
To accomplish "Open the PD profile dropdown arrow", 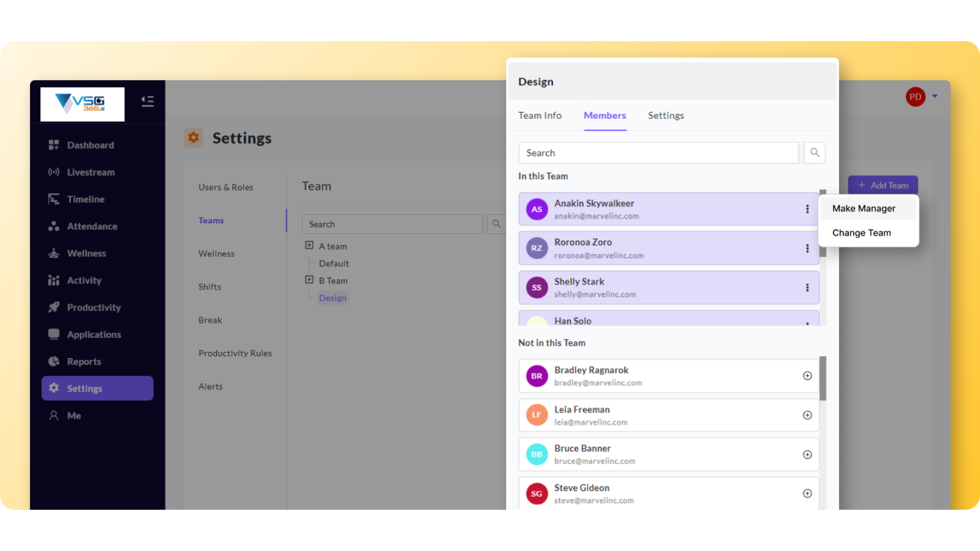I will coord(935,96).
